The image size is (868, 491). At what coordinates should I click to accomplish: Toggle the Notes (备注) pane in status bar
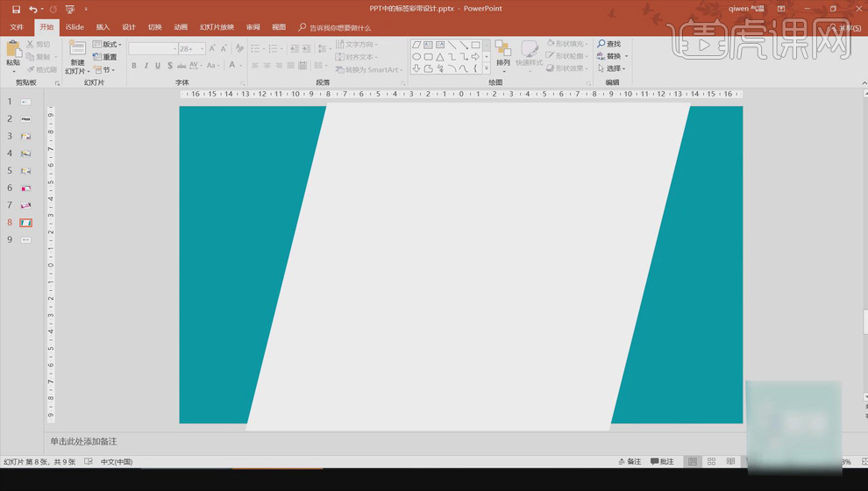coord(630,461)
